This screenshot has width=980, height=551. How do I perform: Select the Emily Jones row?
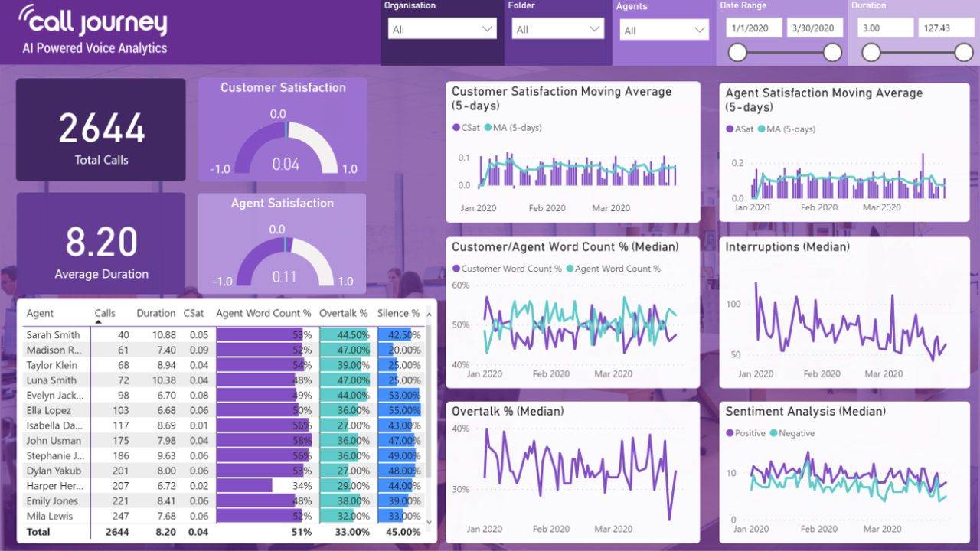pos(222,501)
